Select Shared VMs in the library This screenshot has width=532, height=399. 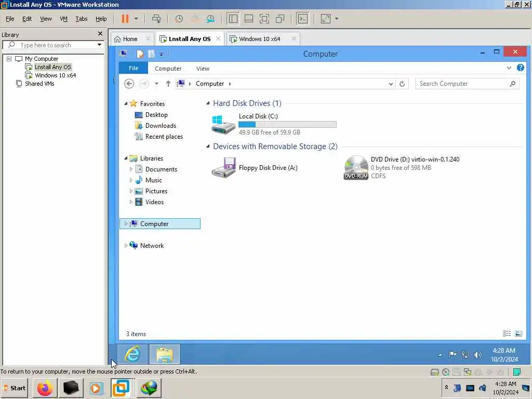tap(39, 84)
